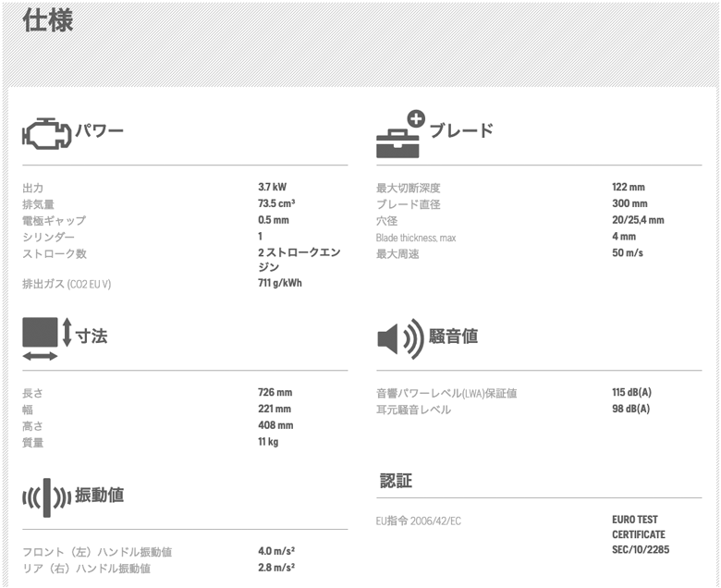721x588 pixels.
Task: Click the Blade thickness, max label
Action: (x=416, y=238)
